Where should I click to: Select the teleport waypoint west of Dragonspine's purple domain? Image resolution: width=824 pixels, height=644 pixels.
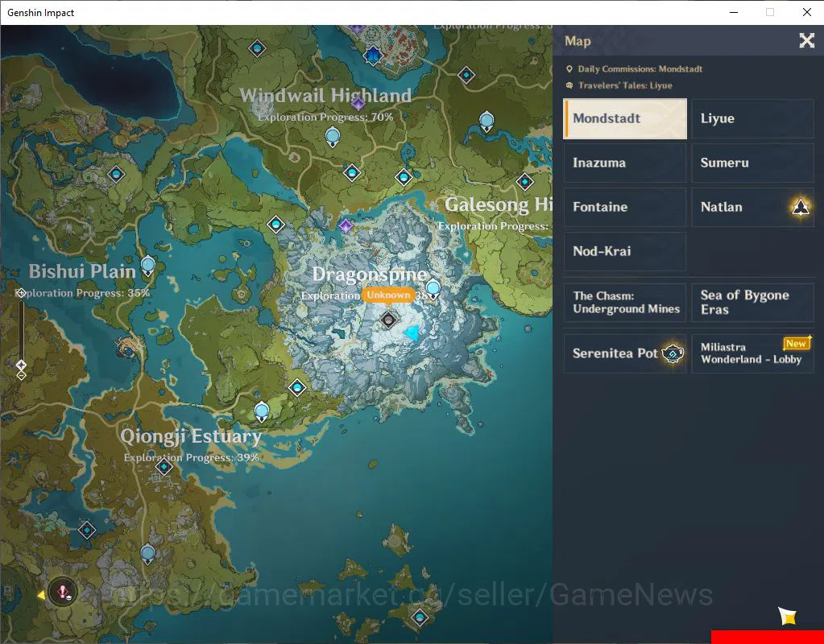(276, 225)
